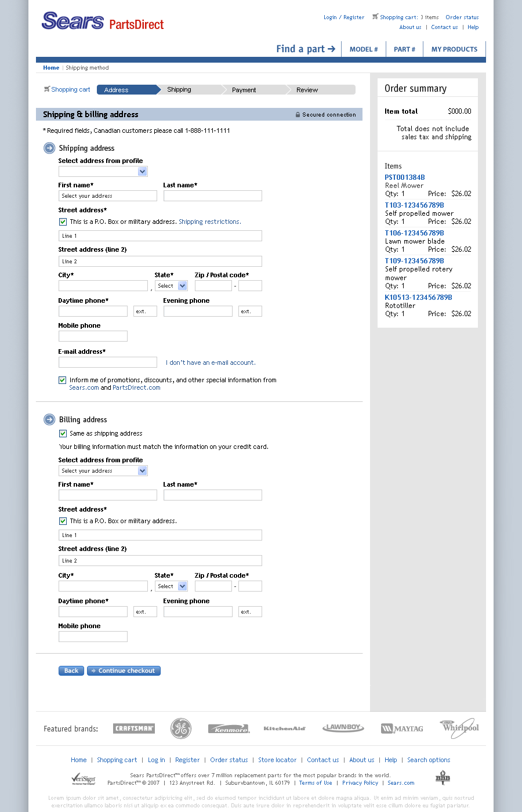
Task: Click the Continue checkout button
Action: 124,670
